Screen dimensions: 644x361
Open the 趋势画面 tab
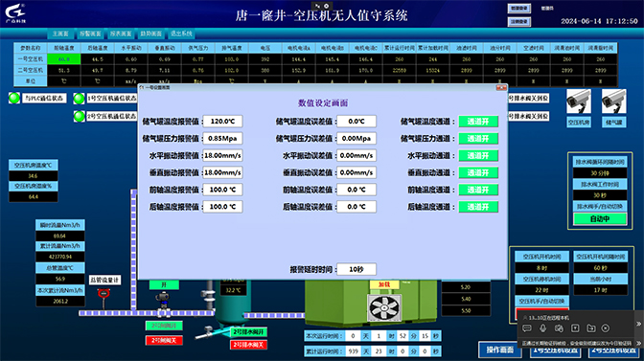pyautogui.click(x=151, y=34)
